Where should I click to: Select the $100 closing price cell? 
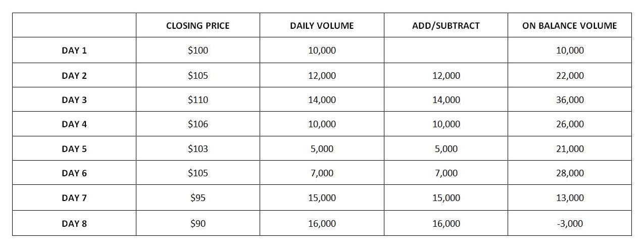click(197, 51)
